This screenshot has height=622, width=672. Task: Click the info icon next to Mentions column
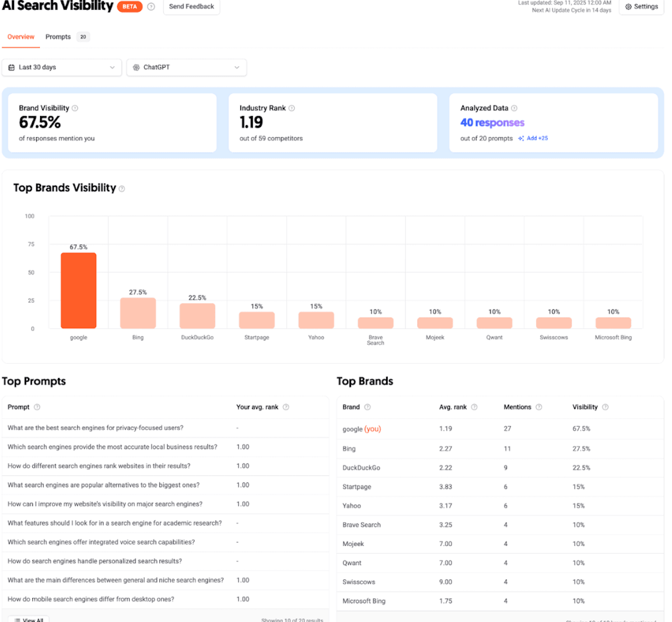pyautogui.click(x=539, y=407)
